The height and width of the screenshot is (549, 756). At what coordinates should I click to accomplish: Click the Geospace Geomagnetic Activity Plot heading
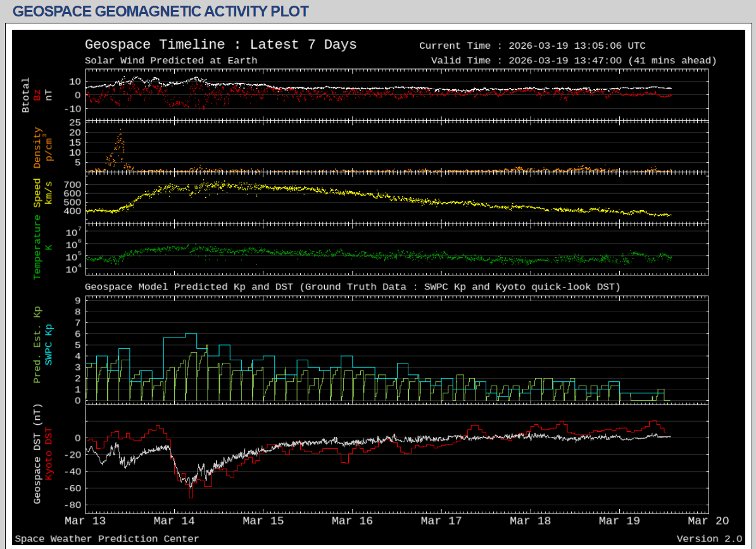pyautogui.click(x=160, y=11)
